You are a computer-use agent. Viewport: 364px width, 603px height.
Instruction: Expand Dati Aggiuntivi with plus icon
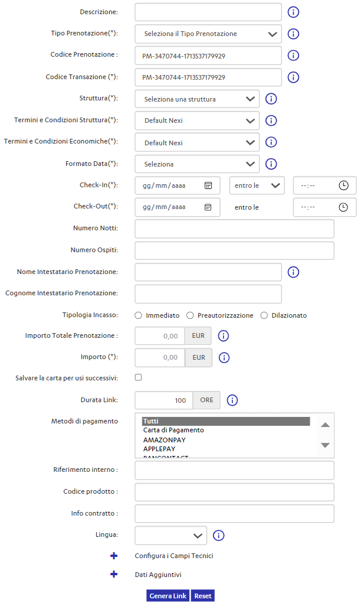[x=114, y=575]
